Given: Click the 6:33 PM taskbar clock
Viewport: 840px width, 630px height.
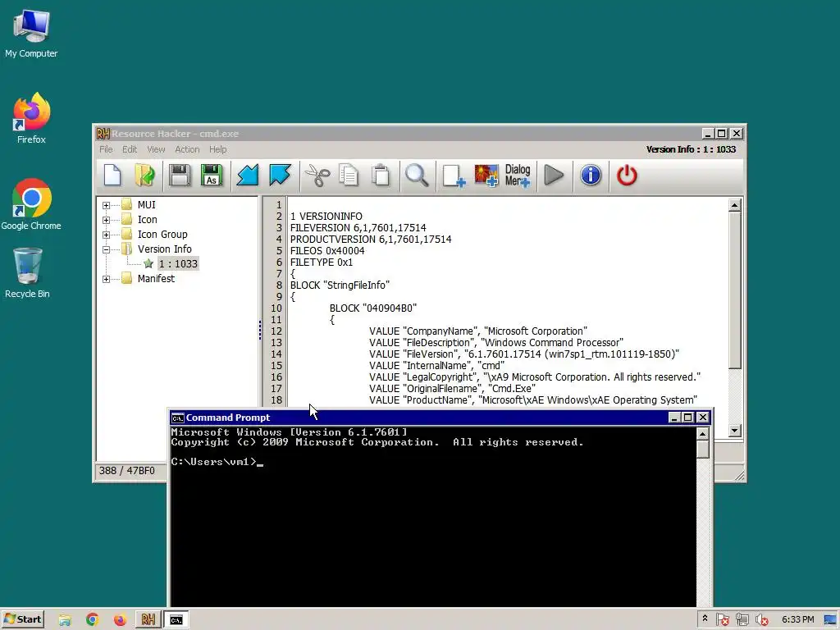Looking at the screenshot, I should coord(797,619).
